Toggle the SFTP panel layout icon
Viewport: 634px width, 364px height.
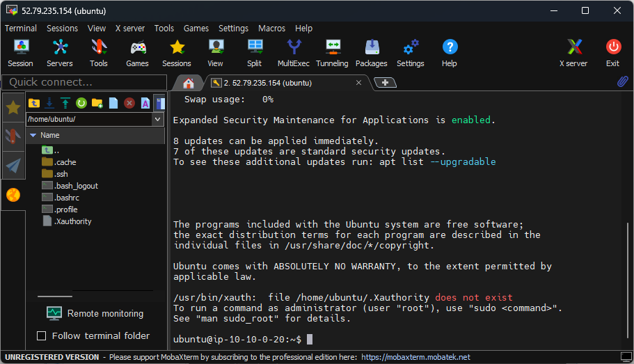click(161, 103)
